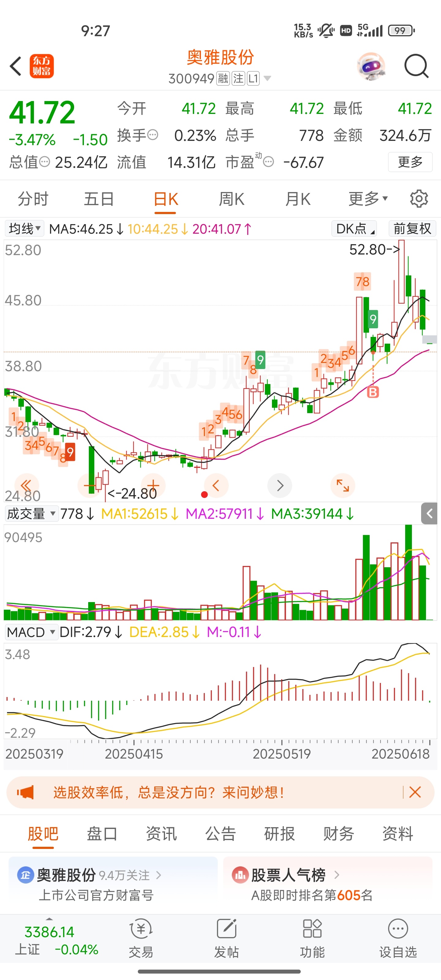Switch to 分时 chart tab

(33, 198)
